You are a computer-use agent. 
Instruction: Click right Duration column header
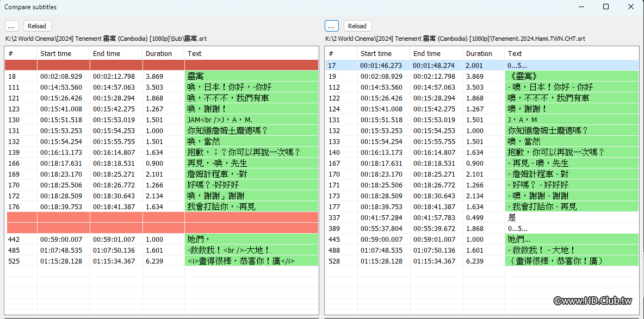point(484,53)
